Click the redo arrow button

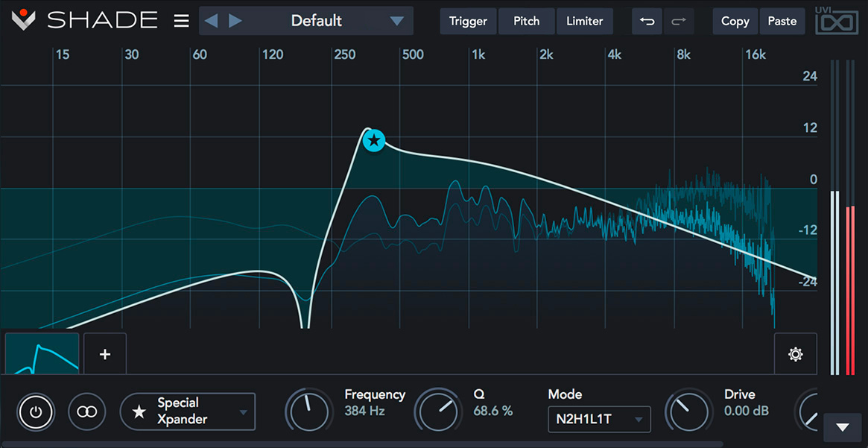(678, 21)
